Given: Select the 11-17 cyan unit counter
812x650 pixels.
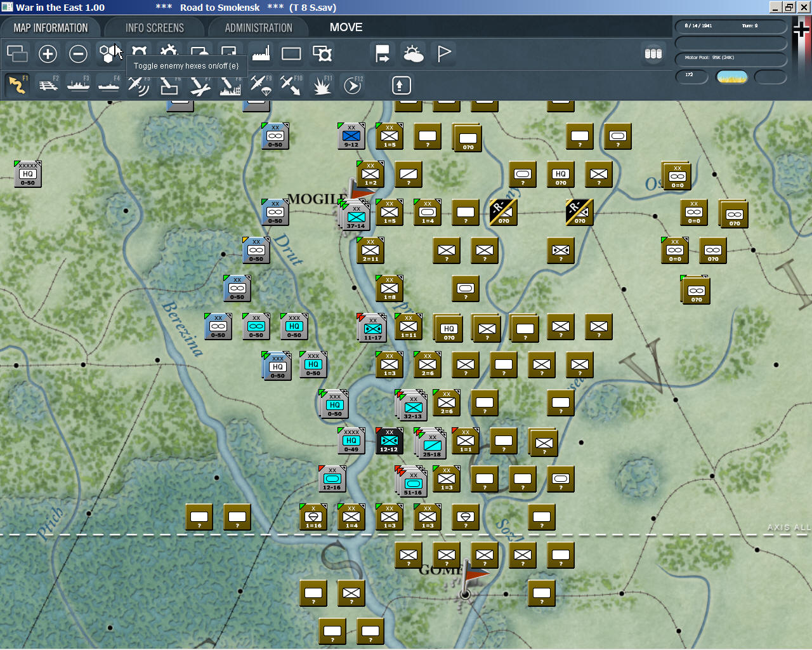Looking at the screenshot, I should tap(373, 329).
